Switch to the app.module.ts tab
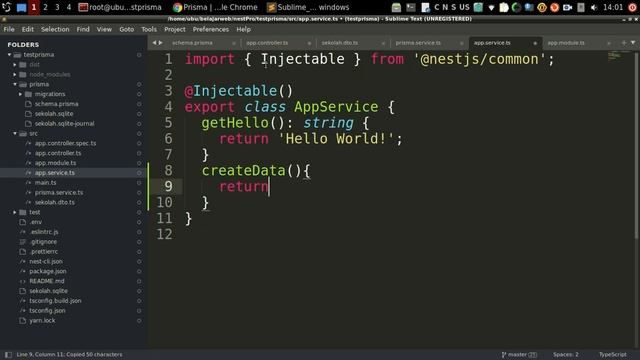This screenshot has height=360, width=640. [566, 43]
